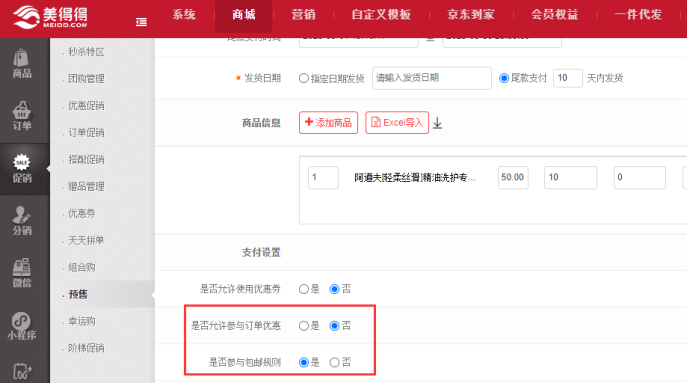This screenshot has width=688, height=383.
Task: Open the 订单 basket icon section
Action: point(22,116)
